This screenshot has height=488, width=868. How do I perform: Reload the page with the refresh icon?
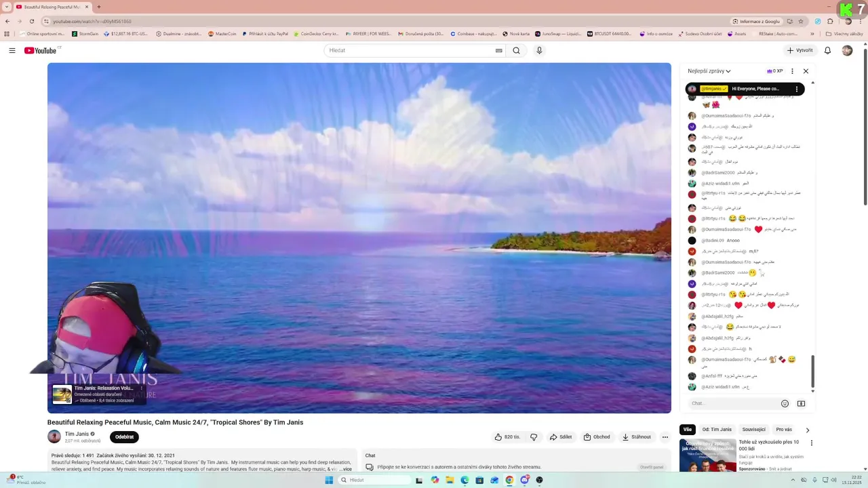(x=31, y=21)
